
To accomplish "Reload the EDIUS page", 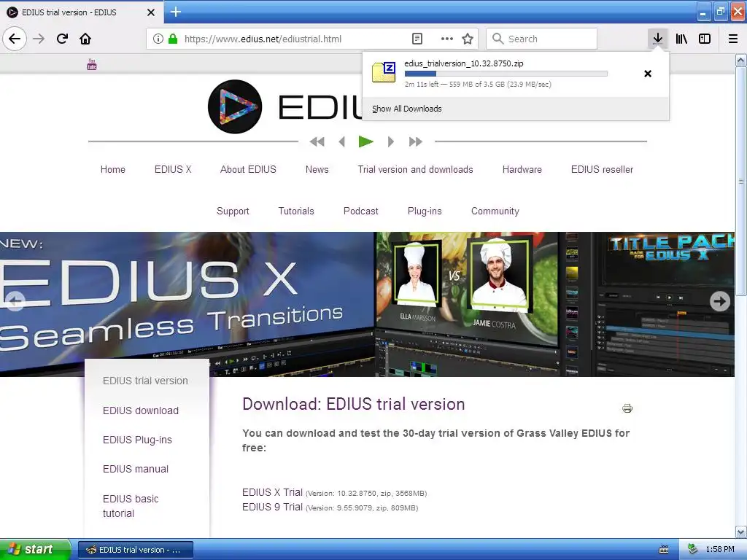I will 62,39.
